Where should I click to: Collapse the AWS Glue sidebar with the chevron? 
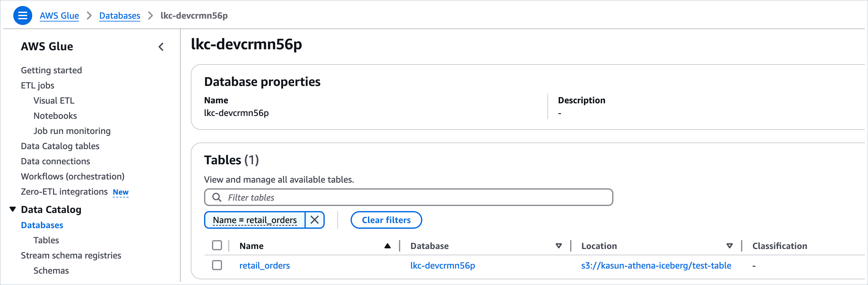[x=161, y=47]
